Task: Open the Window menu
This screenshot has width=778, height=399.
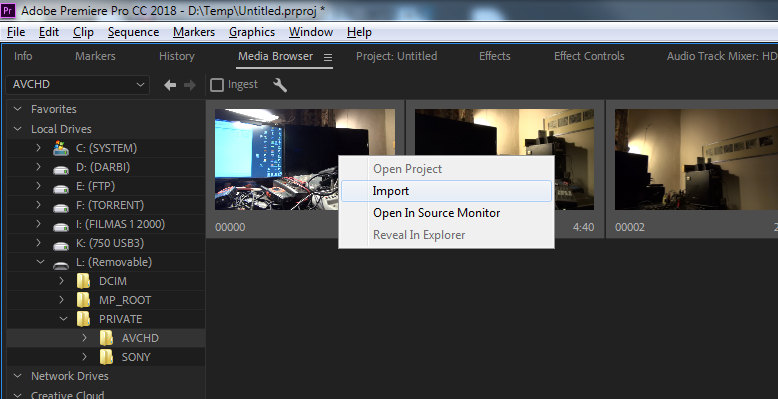Action: pyautogui.click(x=311, y=32)
